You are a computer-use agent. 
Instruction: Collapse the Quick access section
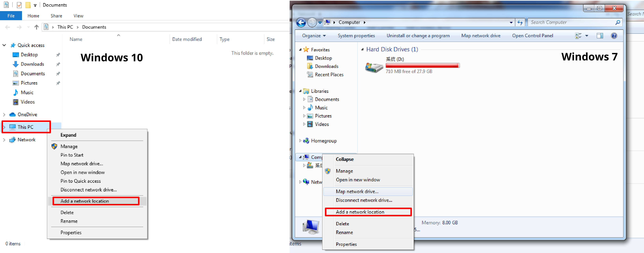pos(4,45)
